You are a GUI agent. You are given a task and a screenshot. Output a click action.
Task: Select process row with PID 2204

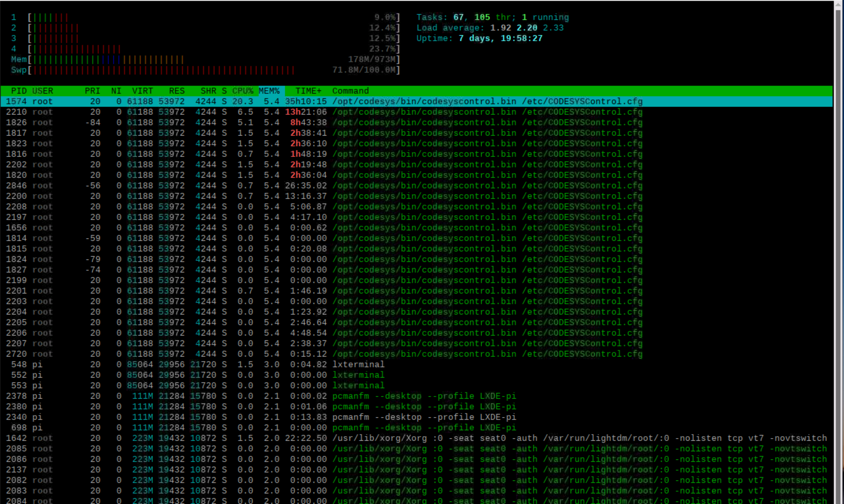(416, 312)
